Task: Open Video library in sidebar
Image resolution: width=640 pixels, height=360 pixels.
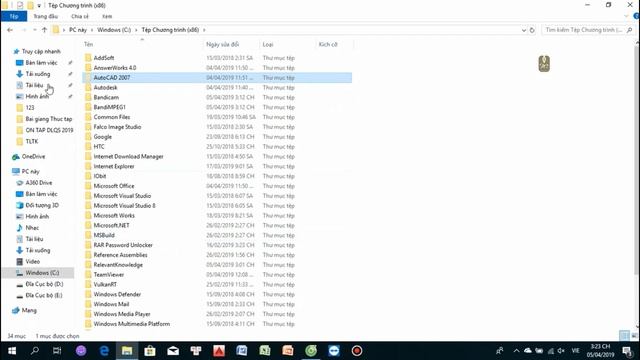Action: pos(32,262)
